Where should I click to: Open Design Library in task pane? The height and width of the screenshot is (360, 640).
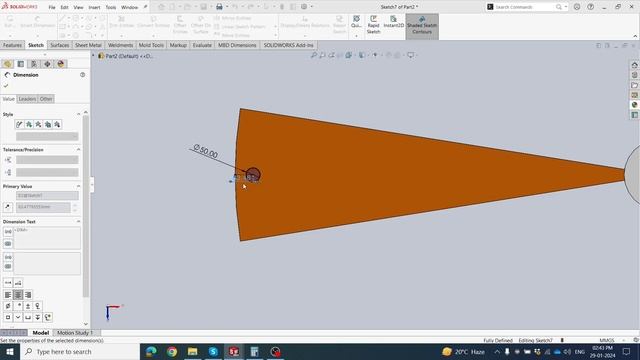coord(634,75)
